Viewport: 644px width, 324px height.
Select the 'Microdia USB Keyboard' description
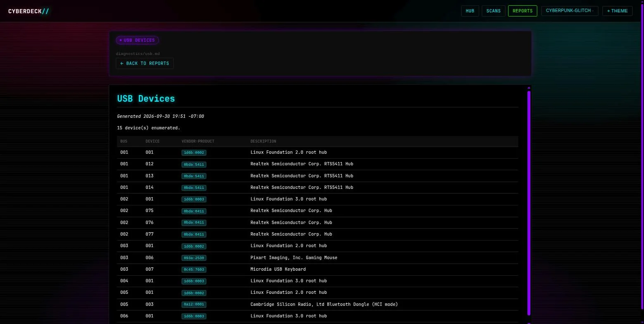coord(278,269)
